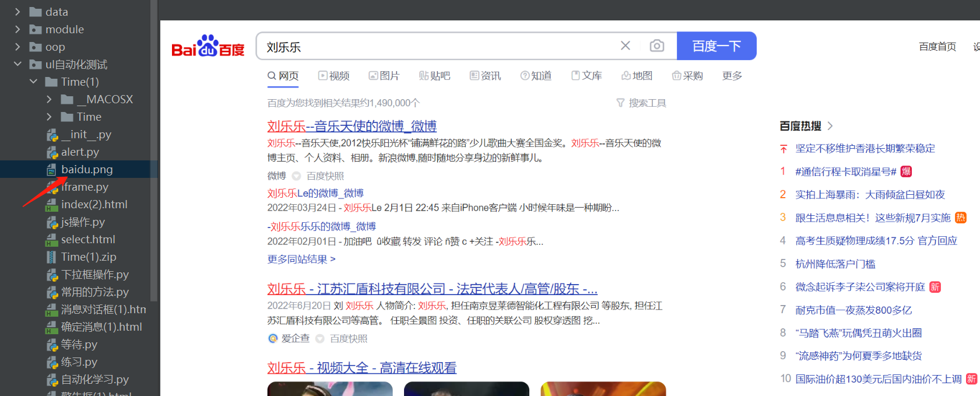Open hot search “流感神药”为何夏季多地缺货
This screenshot has width=980, height=396.
click(859, 356)
